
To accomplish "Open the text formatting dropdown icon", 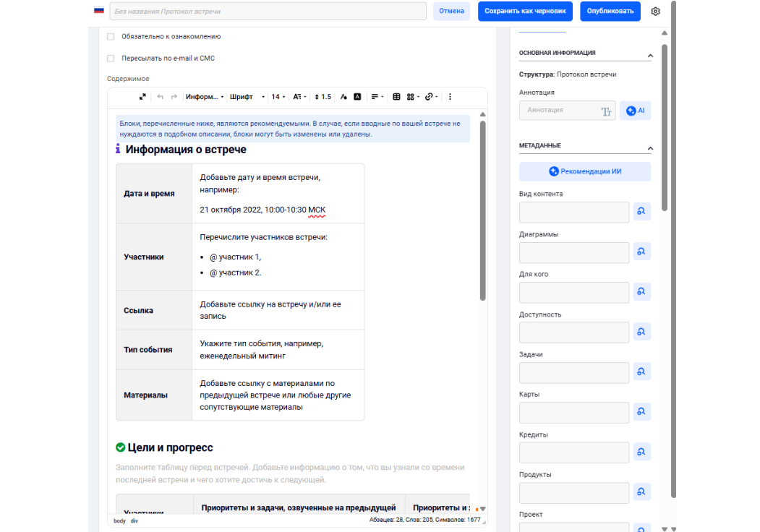I will click(x=299, y=97).
